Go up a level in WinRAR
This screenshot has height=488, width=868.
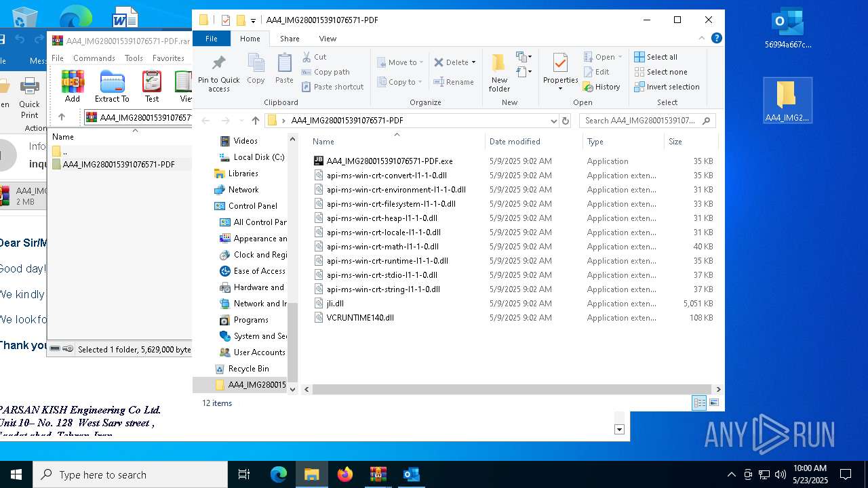[62, 117]
